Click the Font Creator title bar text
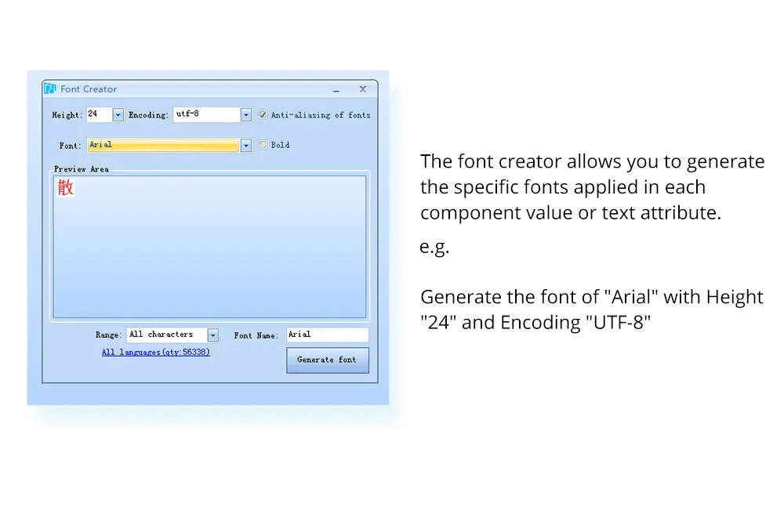 click(89, 89)
